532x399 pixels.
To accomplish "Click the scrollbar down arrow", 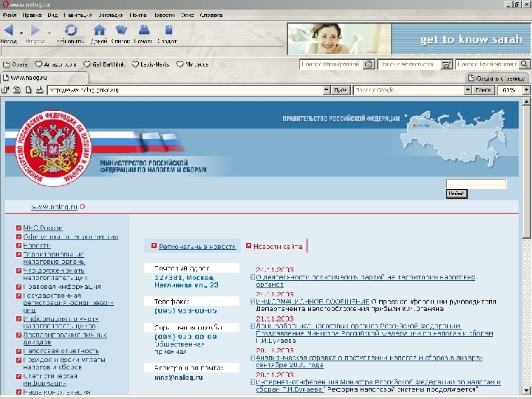I will pos(526,390).
